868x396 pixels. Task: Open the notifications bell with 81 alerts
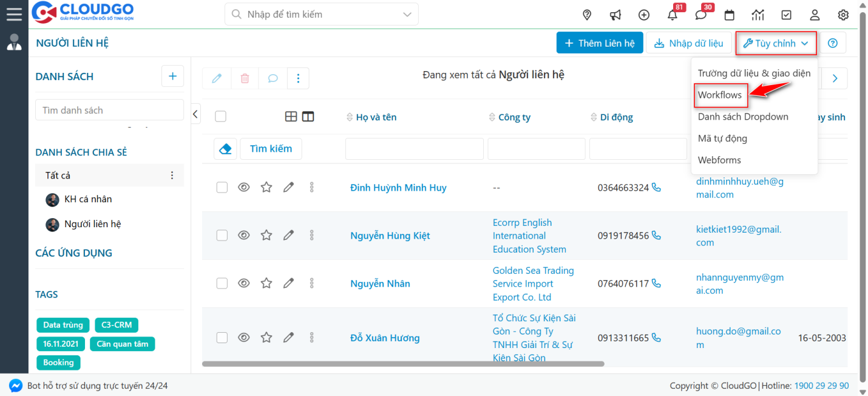click(x=672, y=15)
